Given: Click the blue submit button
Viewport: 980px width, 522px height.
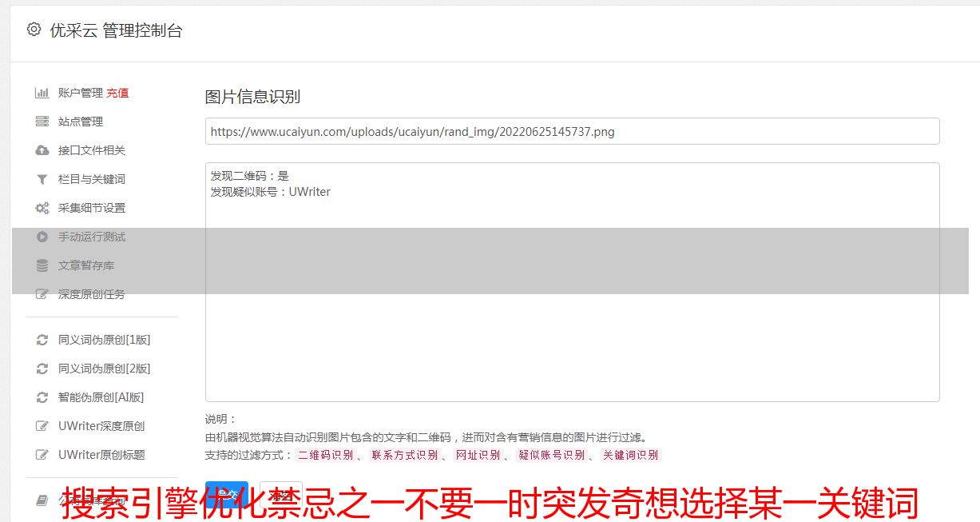Looking at the screenshot, I should point(227,495).
